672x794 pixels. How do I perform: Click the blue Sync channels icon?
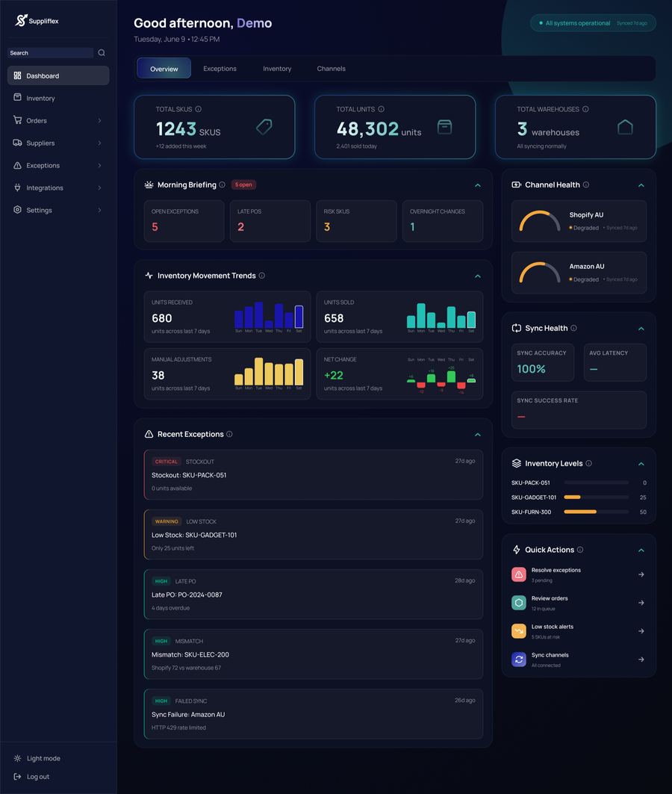519,660
